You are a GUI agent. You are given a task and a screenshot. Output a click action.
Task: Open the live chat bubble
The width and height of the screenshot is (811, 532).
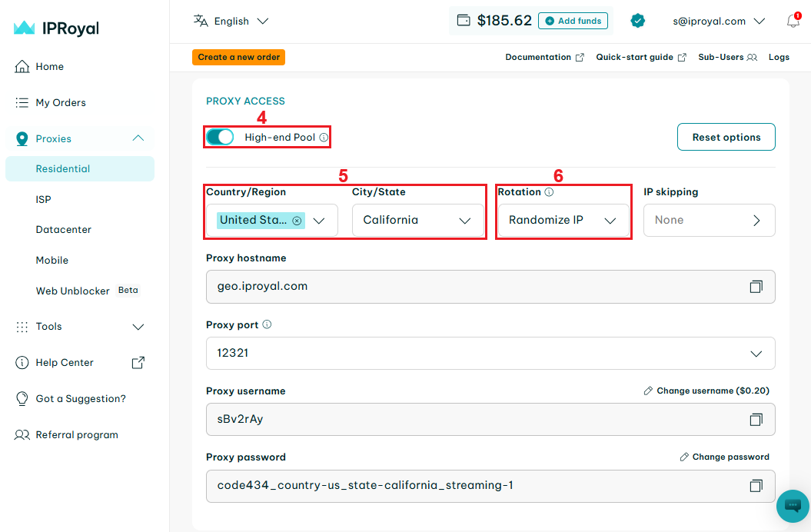(x=793, y=506)
